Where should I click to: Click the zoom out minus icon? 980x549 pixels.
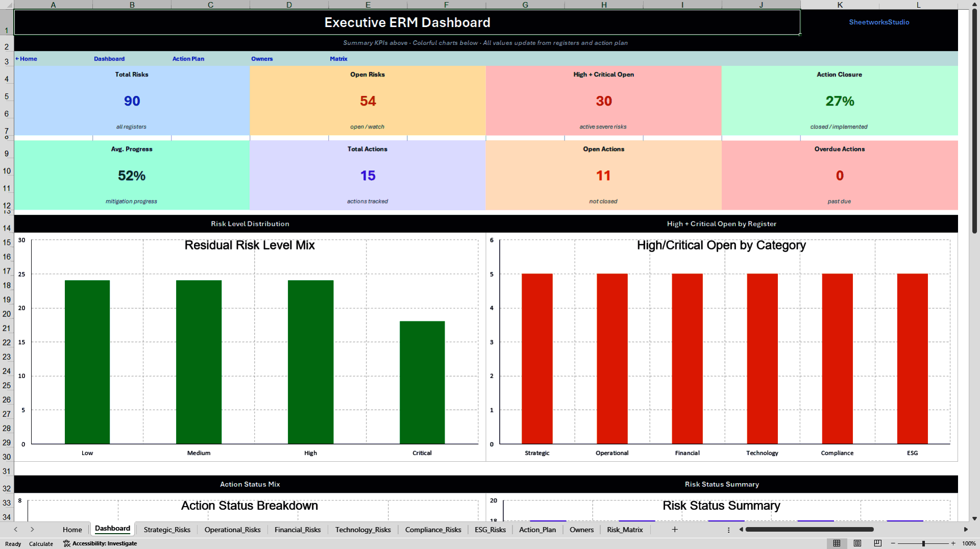coord(893,543)
